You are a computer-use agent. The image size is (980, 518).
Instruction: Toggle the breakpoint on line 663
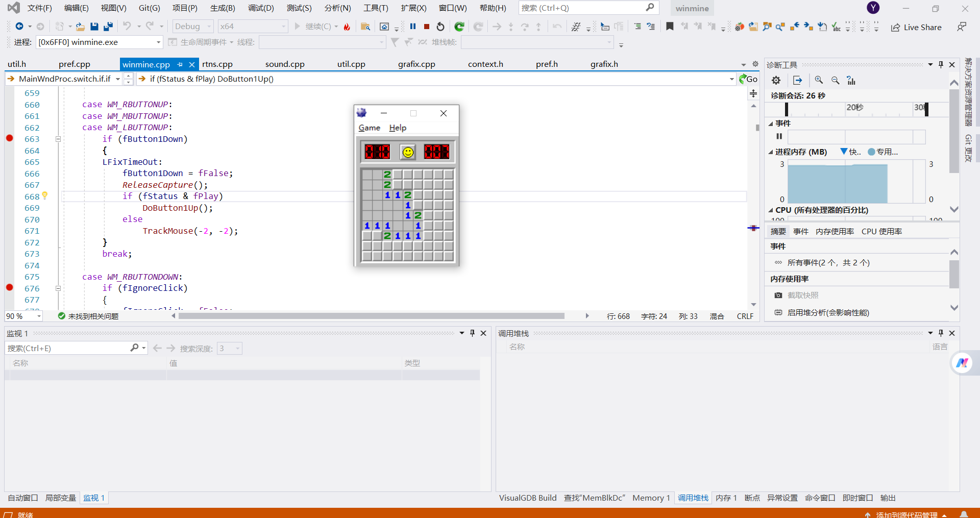(x=9, y=138)
